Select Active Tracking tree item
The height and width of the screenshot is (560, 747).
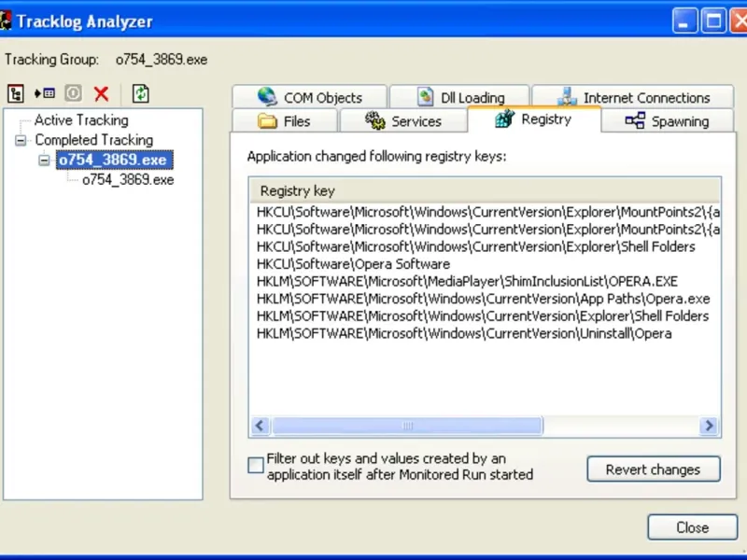(81, 120)
